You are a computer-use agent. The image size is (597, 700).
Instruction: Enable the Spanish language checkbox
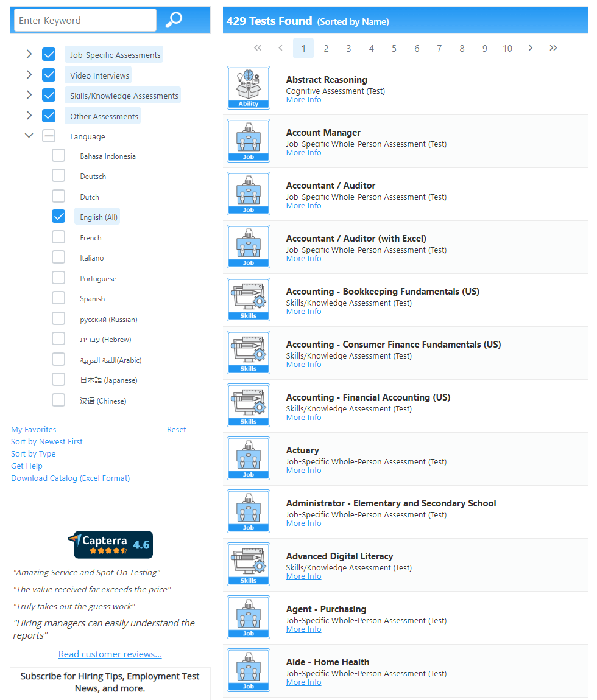58,298
